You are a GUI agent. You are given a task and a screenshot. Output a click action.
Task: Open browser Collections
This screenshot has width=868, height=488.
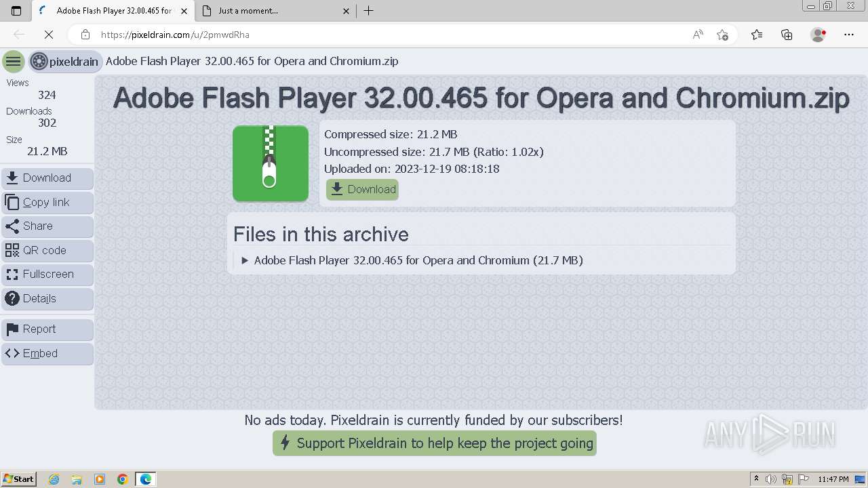click(x=787, y=35)
